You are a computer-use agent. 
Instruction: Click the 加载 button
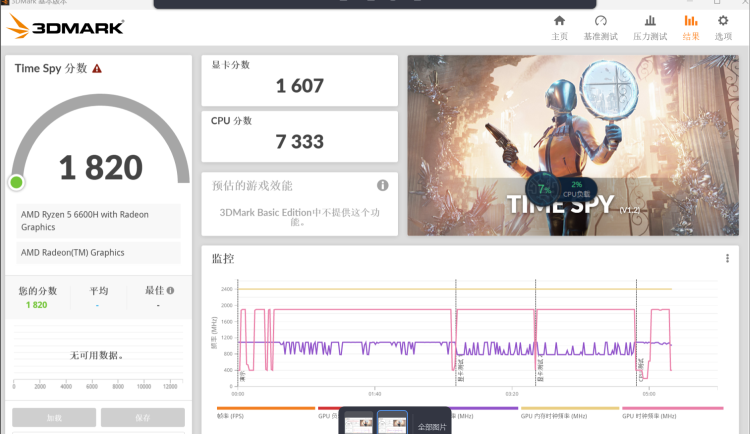tap(54, 417)
